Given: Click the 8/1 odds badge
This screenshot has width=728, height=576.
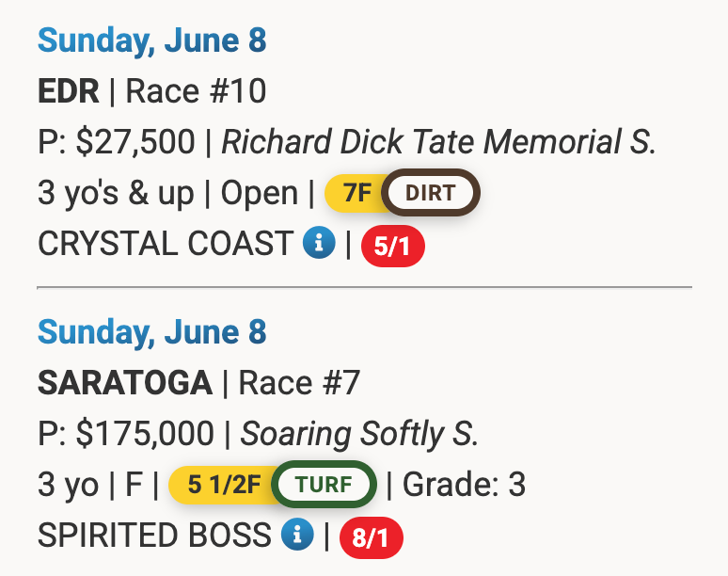Looking at the screenshot, I should coord(371,538).
